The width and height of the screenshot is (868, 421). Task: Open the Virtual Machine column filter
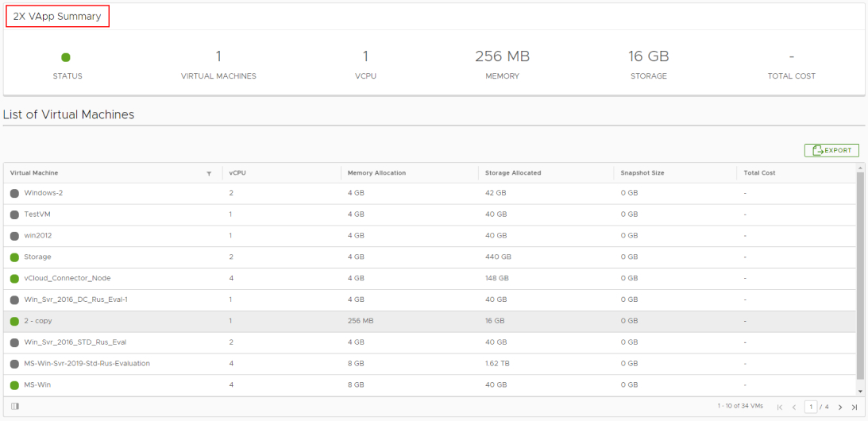[209, 173]
